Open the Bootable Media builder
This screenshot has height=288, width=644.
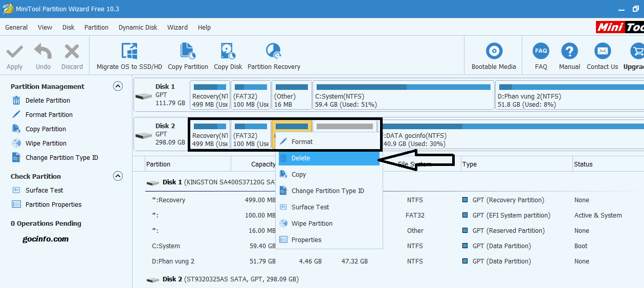[x=494, y=52]
